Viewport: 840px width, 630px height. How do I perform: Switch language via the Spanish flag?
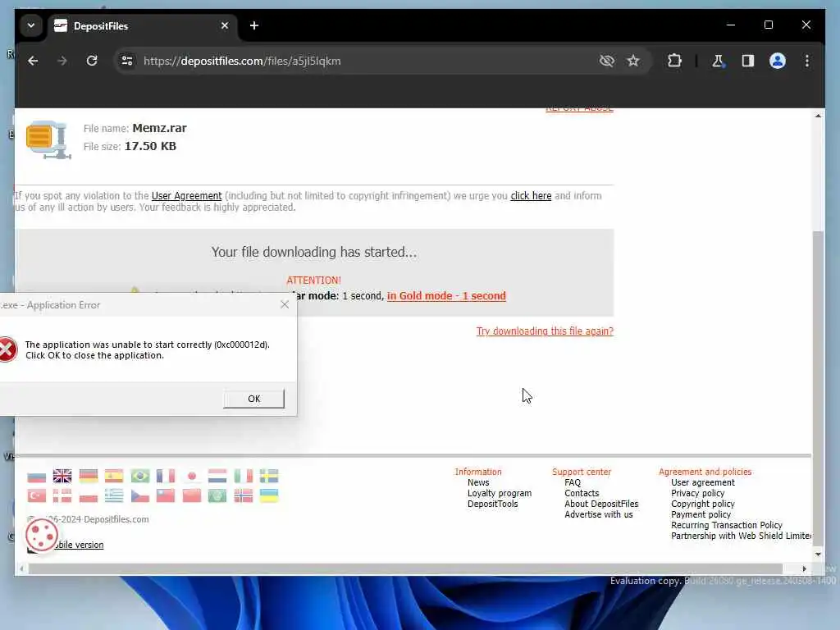[114, 476]
